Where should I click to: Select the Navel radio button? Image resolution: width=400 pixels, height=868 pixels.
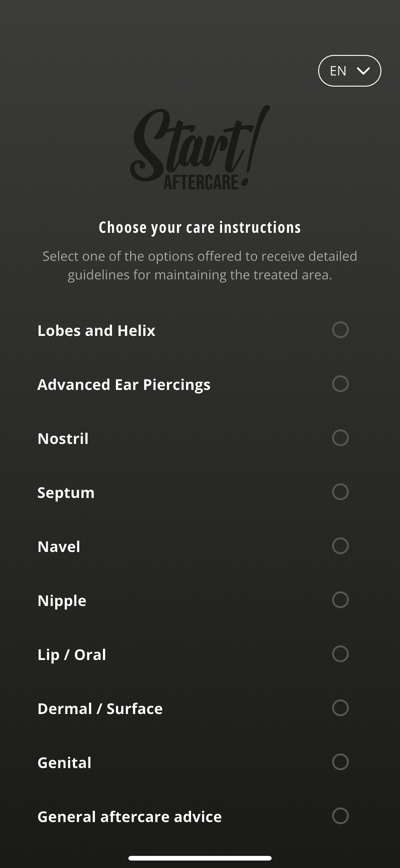[x=340, y=546]
